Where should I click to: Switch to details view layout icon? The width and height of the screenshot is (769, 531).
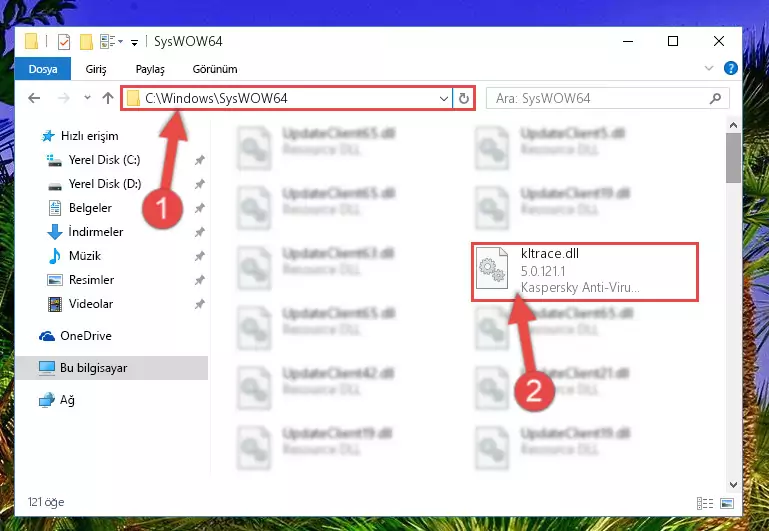tap(705, 503)
